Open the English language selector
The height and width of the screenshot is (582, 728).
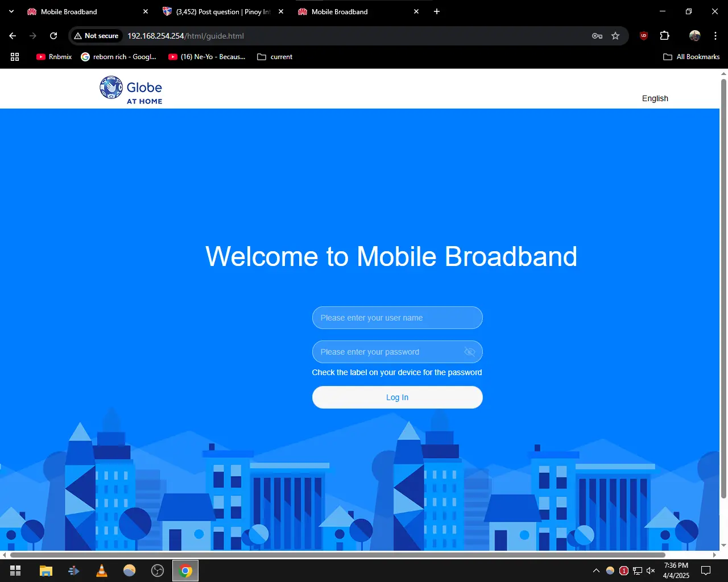[x=655, y=98]
